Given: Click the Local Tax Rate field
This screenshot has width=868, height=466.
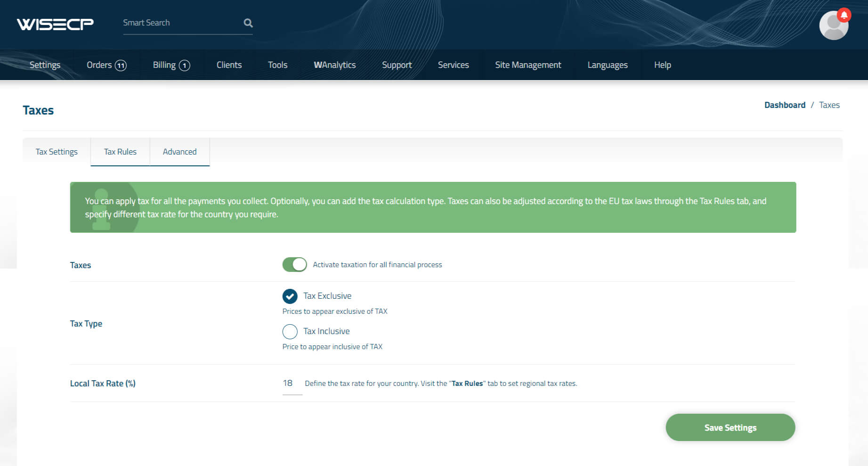Looking at the screenshot, I should pyautogui.click(x=292, y=384).
